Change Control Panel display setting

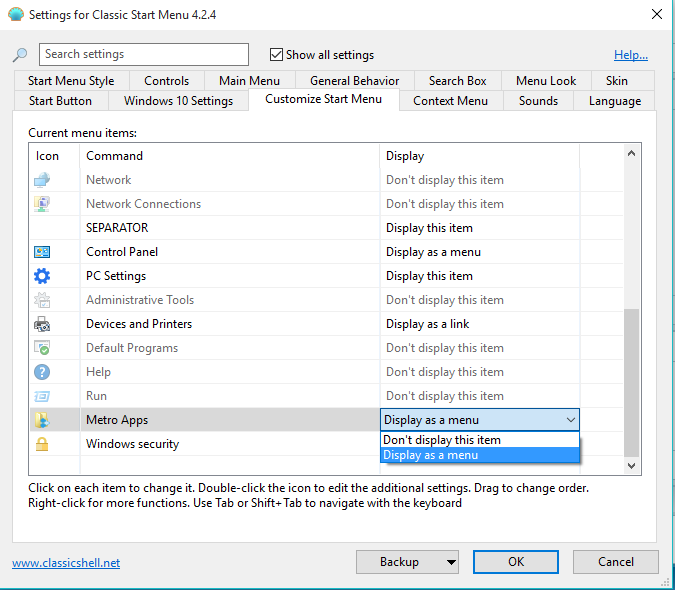click(x=480, y=252)
